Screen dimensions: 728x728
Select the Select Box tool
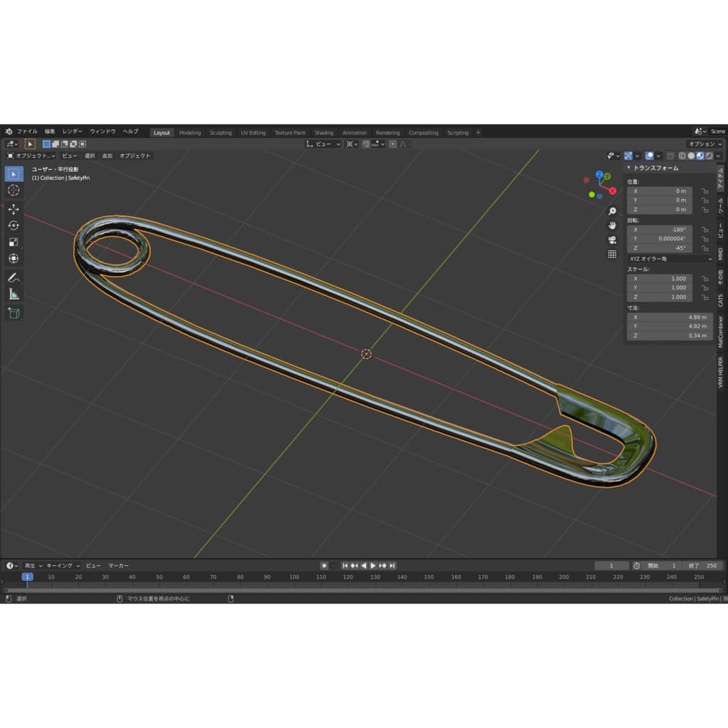click(14, 173)
